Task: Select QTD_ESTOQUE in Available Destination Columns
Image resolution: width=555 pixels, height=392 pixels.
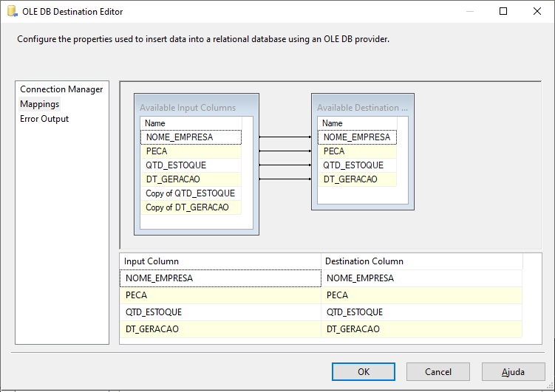Action: tap(357, 165)
